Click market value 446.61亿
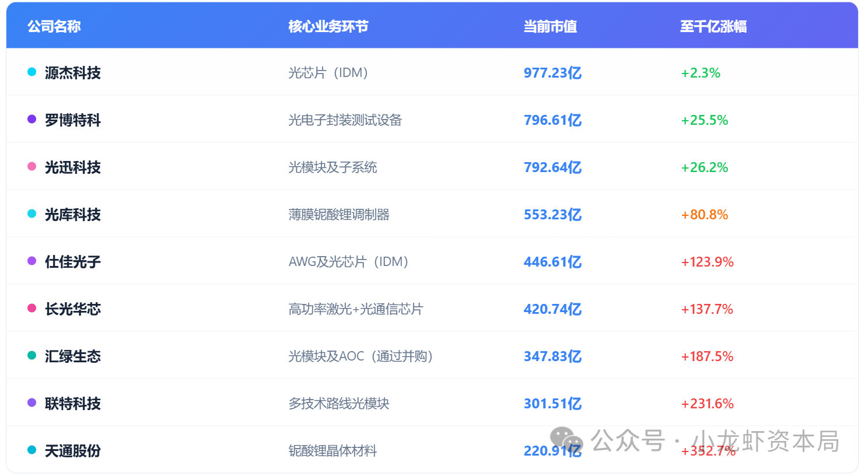This screenshot has width=868, height=476. coord(552,262)
